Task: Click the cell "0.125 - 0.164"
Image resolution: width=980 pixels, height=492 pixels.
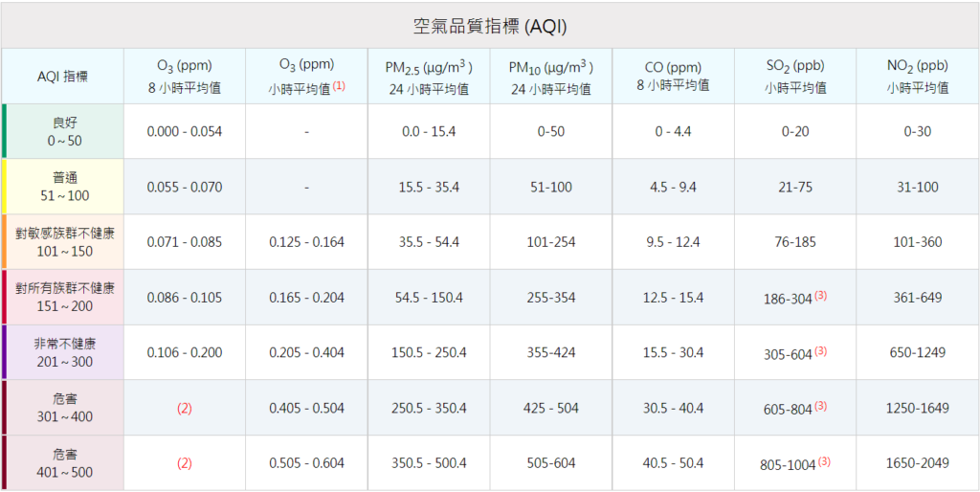Action: tap(307, 242)
